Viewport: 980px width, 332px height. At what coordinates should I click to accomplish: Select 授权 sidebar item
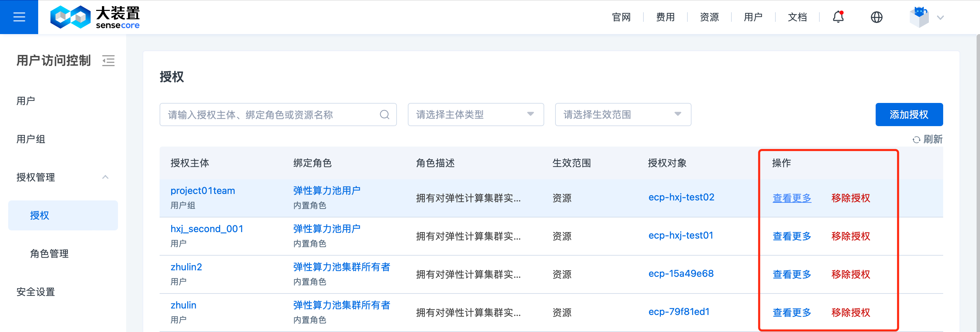(63, 215)
